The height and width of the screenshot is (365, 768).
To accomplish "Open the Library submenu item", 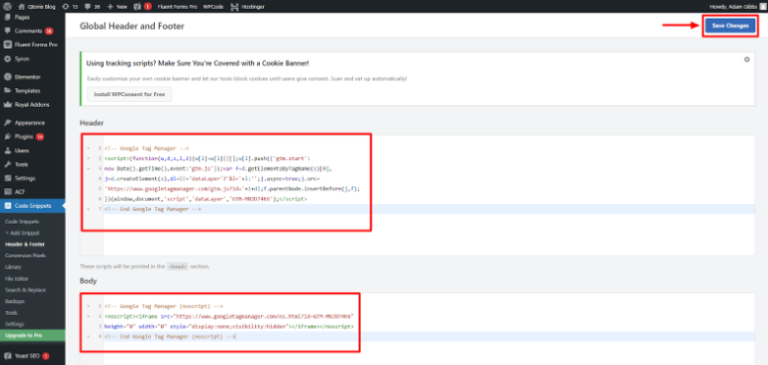I will tap(13, 267).
